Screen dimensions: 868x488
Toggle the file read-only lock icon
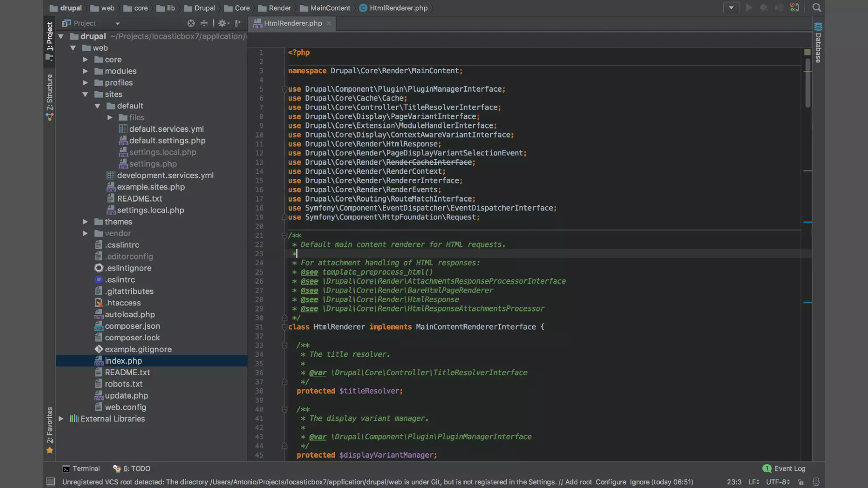pyautogui.click(x=801, y=482)
